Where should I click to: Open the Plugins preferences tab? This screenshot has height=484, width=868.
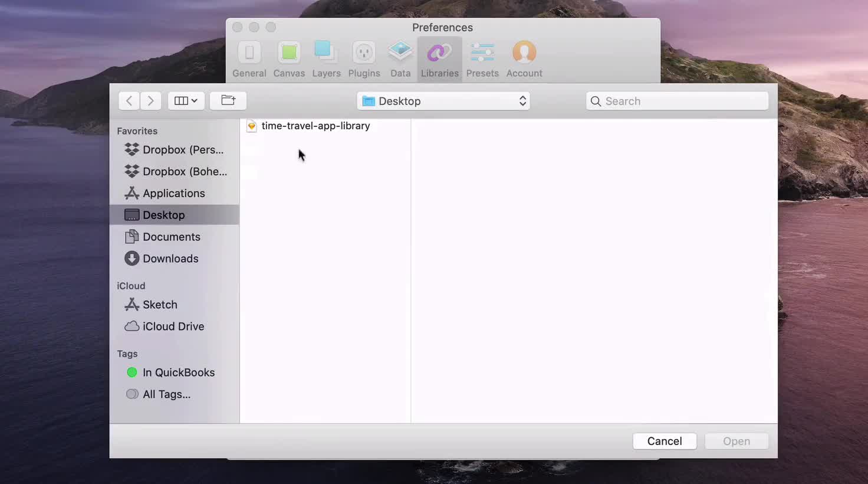364,60
